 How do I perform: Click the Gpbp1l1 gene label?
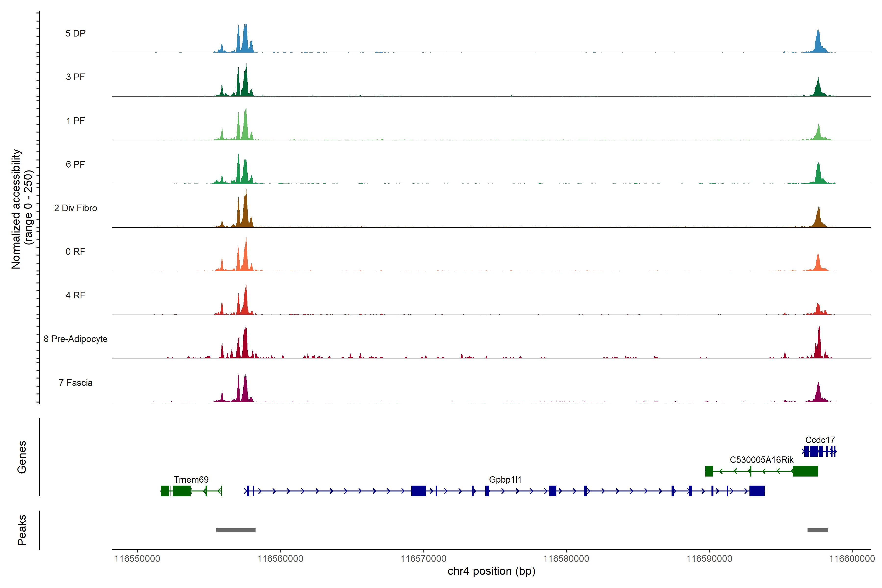point(505,479)
